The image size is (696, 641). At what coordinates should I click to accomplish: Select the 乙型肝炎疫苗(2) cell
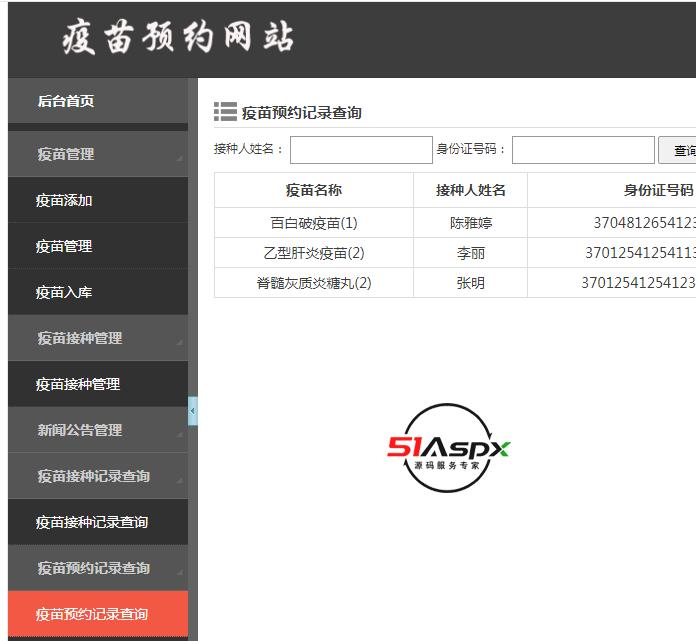pos(314,253)
